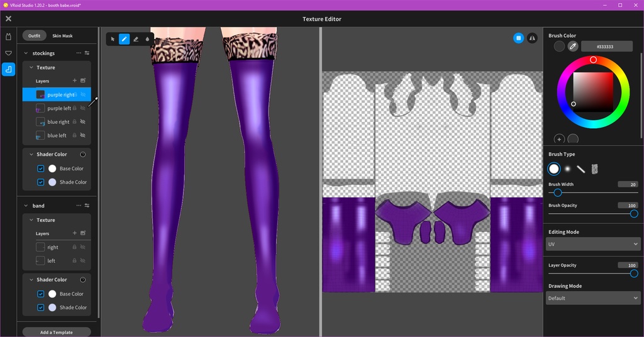Import an image layer in band Texture
This screenshot has height=337, width=644.
(83, 233)
